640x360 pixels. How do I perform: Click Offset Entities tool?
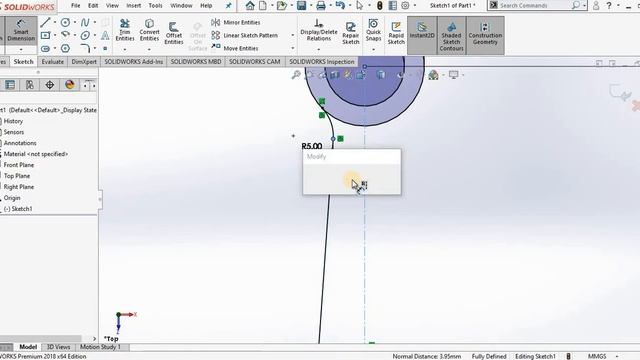tap(174, 33)
